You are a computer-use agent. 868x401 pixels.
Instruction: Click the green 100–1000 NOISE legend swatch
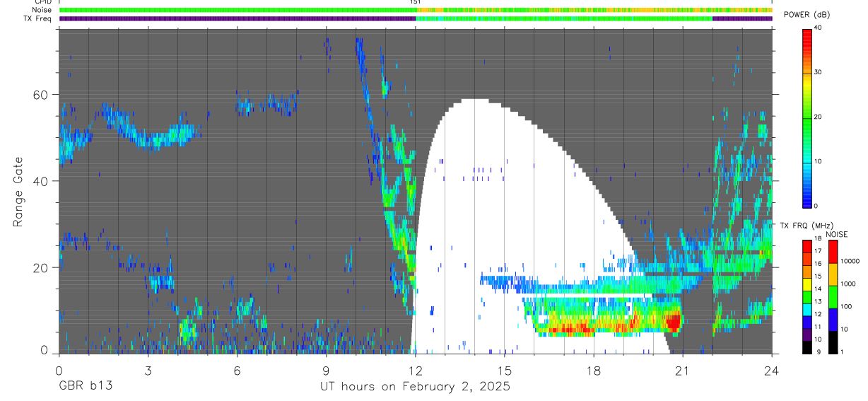coord(833,297)
